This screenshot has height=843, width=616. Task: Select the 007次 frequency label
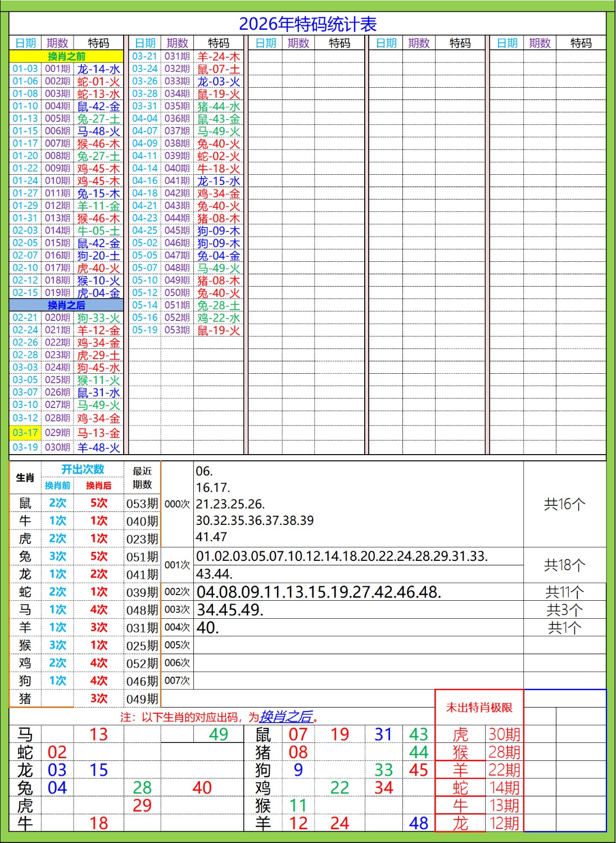pos(177,681)
